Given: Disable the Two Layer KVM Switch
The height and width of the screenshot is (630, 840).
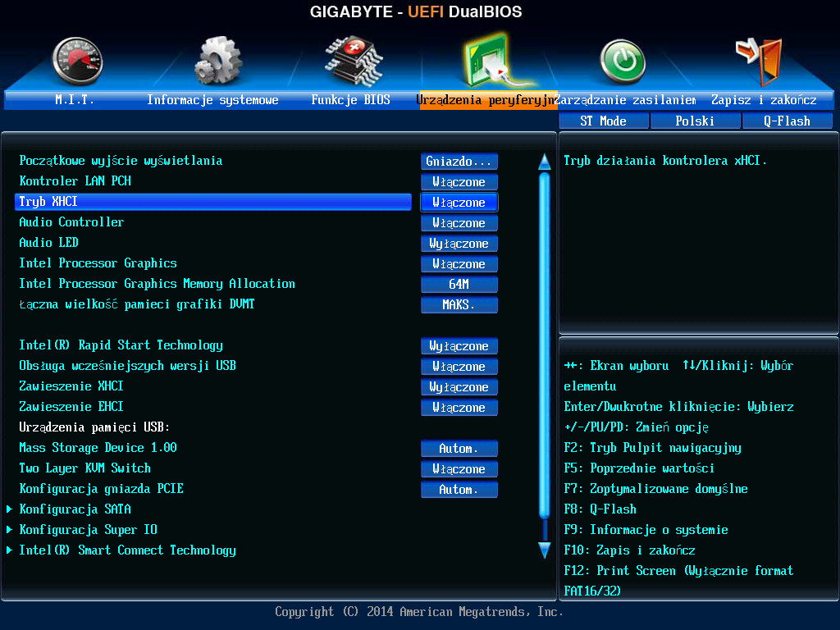Looking at the screenshot, I should click(x=459, y=468).
